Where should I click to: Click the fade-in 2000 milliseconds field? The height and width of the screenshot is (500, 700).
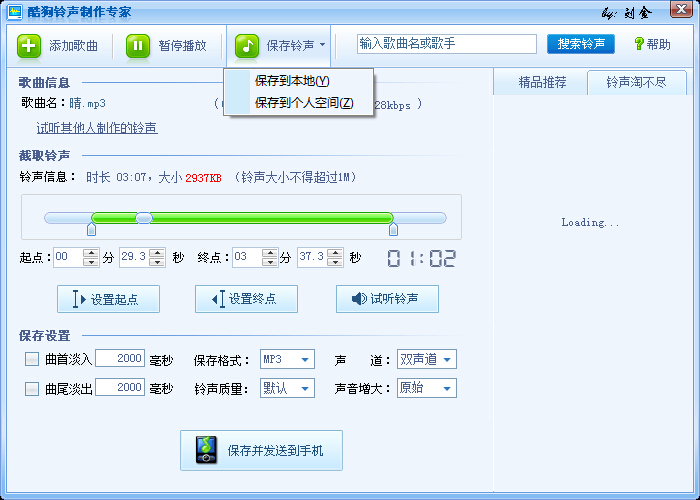(120, 358)
